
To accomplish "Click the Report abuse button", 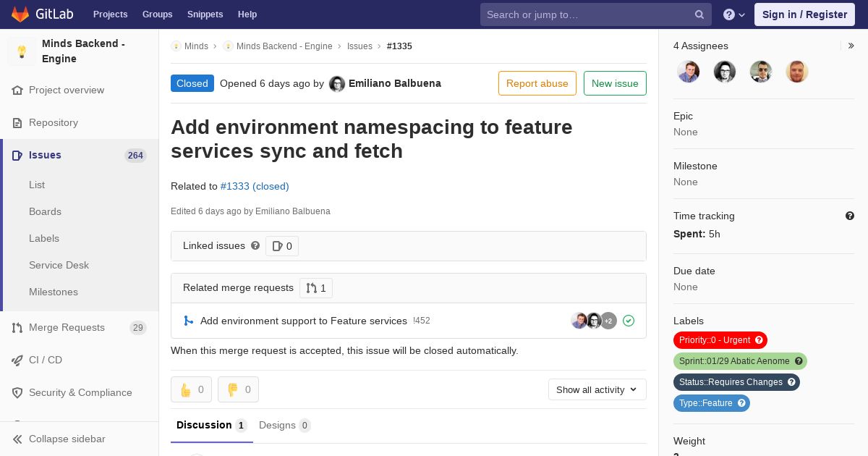I will [x=537, y=83].
